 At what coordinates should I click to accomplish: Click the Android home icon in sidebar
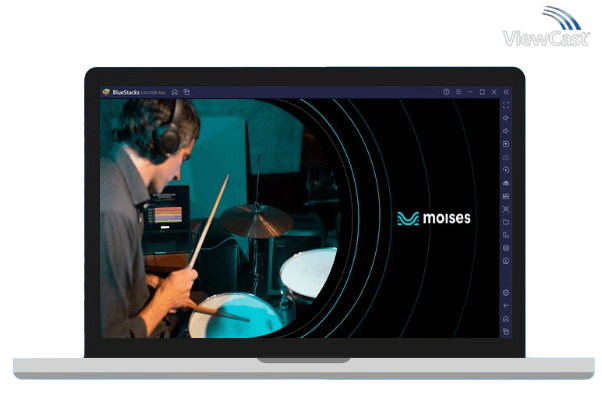(x=506, y=319)
